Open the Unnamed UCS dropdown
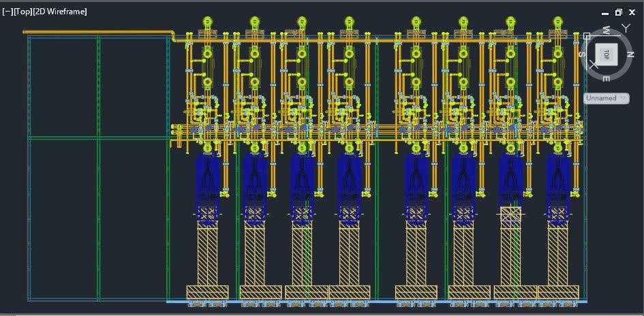Viewport: 644px width, 316px height. pos(606,98)
